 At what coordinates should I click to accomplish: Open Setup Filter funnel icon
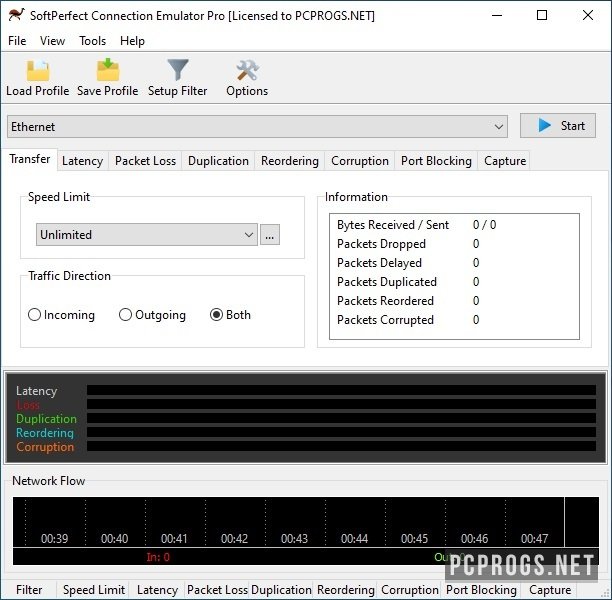[x=178, y=70]
